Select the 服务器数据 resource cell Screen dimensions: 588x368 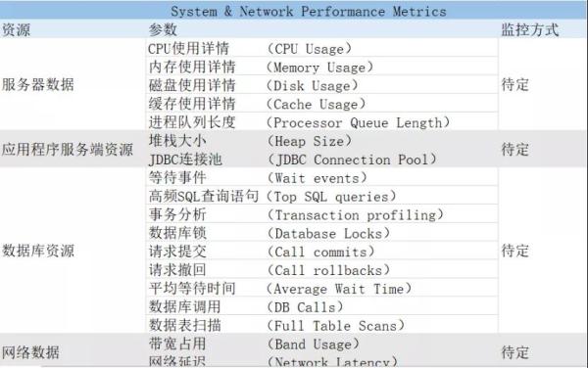pyautogui.click(x=38, y=84)
